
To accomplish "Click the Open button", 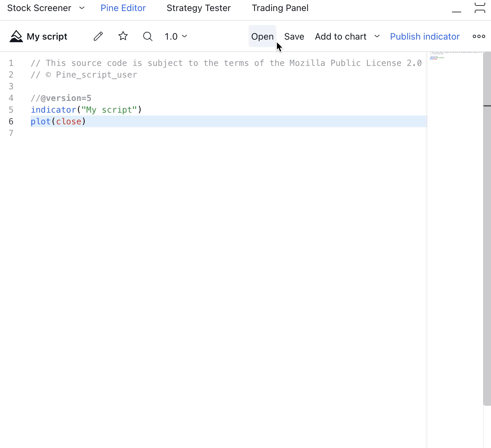I will [262, 36].
